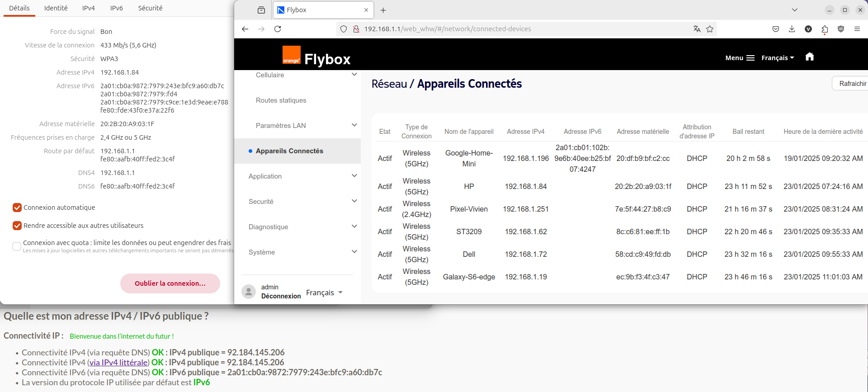The width and height of the screenshot is (868, 392).
Task: Open Routes statiques in the sidebar
Action: coord(281,100)
